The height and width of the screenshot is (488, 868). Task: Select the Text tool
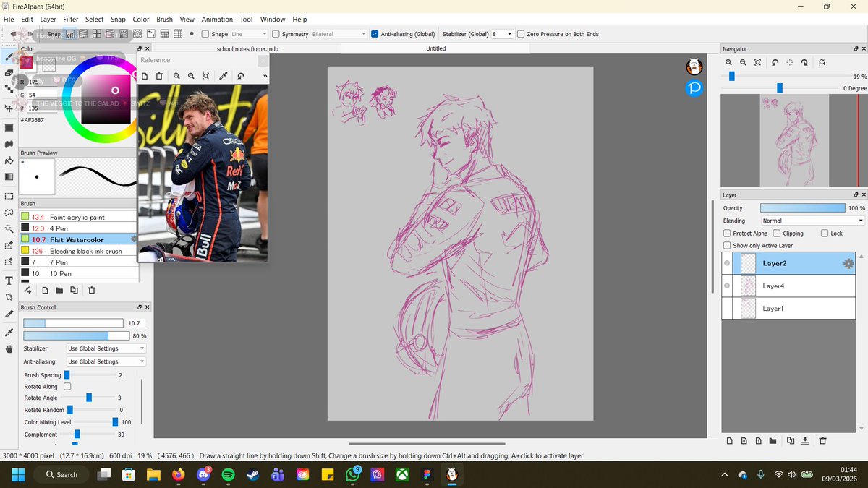coord(9,279)
